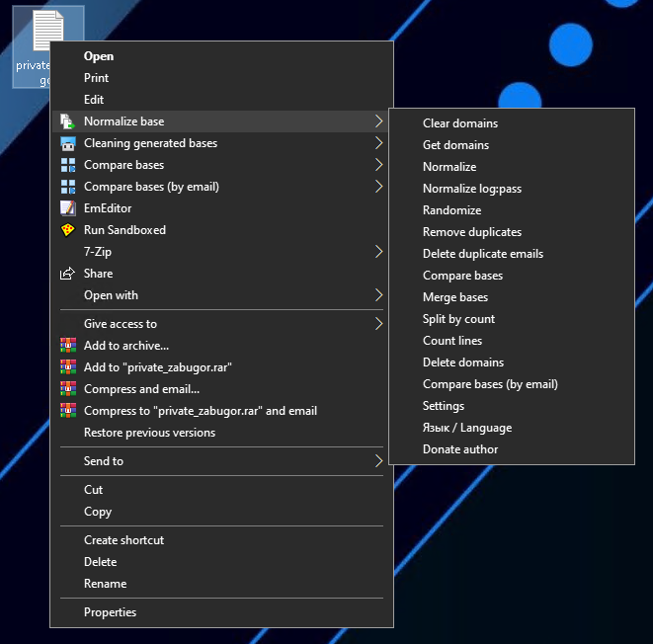Choose Remove duplicates from the submenu
The image size is (653, 644).
click(471, 232)
